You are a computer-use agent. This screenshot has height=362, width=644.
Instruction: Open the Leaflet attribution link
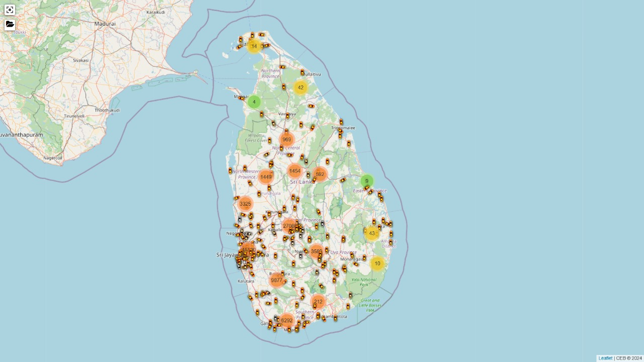click(605, 358)
